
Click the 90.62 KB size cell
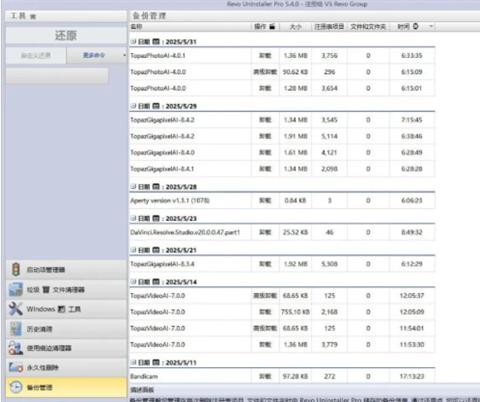295,72
